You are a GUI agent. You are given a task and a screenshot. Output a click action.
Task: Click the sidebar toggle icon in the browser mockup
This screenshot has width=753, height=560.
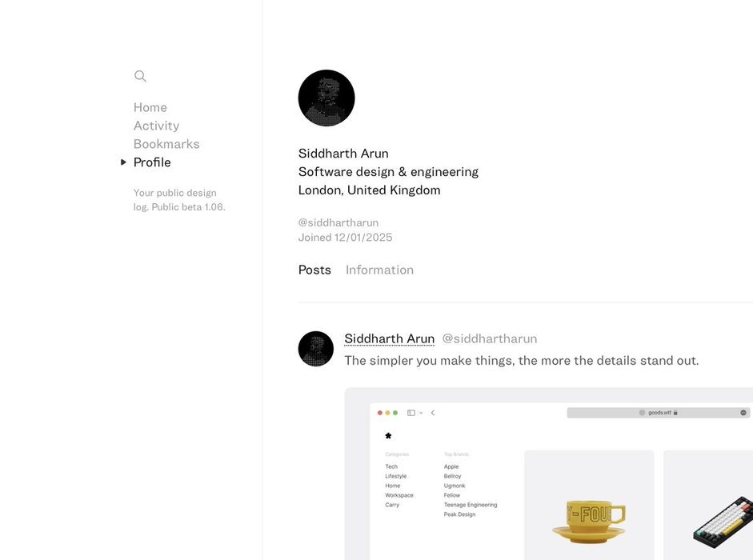click(411, 413)
